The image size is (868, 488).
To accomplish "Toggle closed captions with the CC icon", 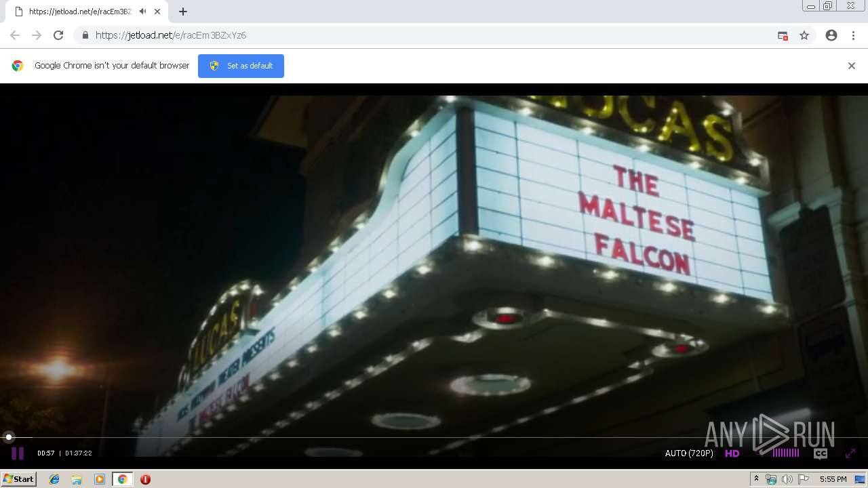I will 821,453.
